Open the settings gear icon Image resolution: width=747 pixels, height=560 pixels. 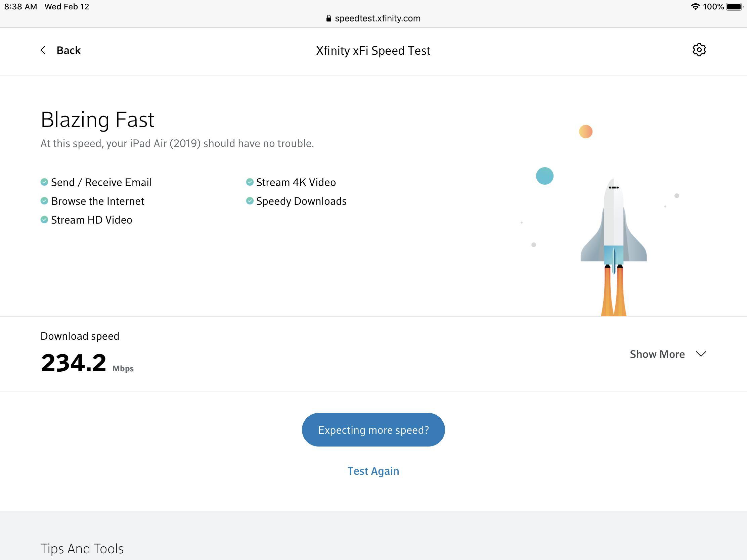pyautogui.click(x=699, y=50)
